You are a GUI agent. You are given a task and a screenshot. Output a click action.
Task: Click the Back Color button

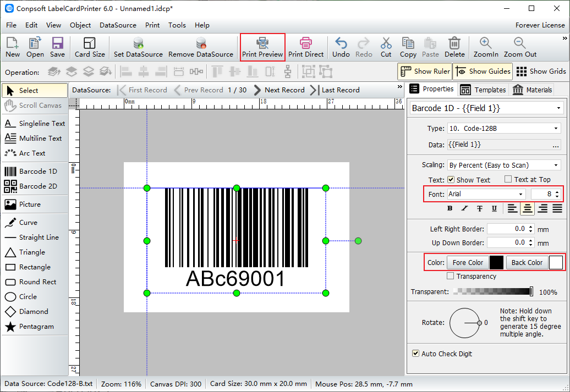pyautogui.click(x=527, y=263)
